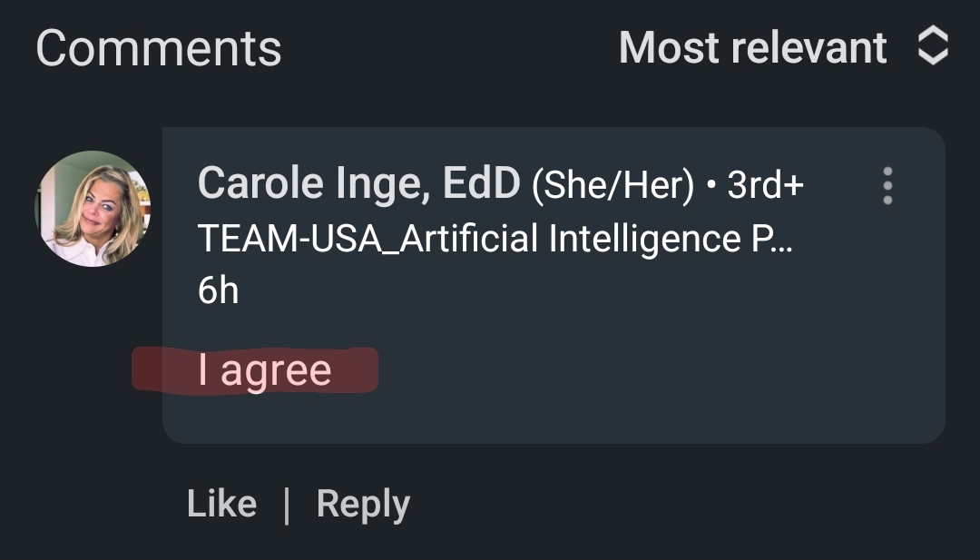Open Carole Inge's profile picture
The width and height of the screenshot is (980, 560).
[93, 209]
